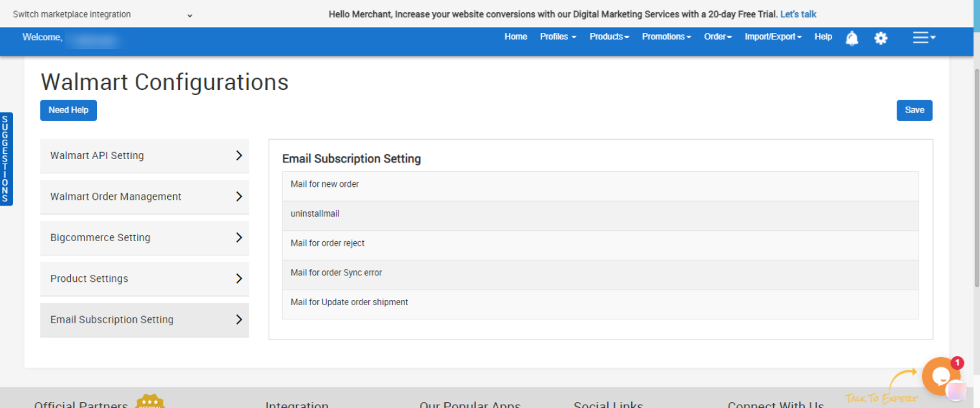Expand the Order menu
Image resolution: width=980 pixels, height=408 pixels.
pyautogui.click(x=718, y=37)
